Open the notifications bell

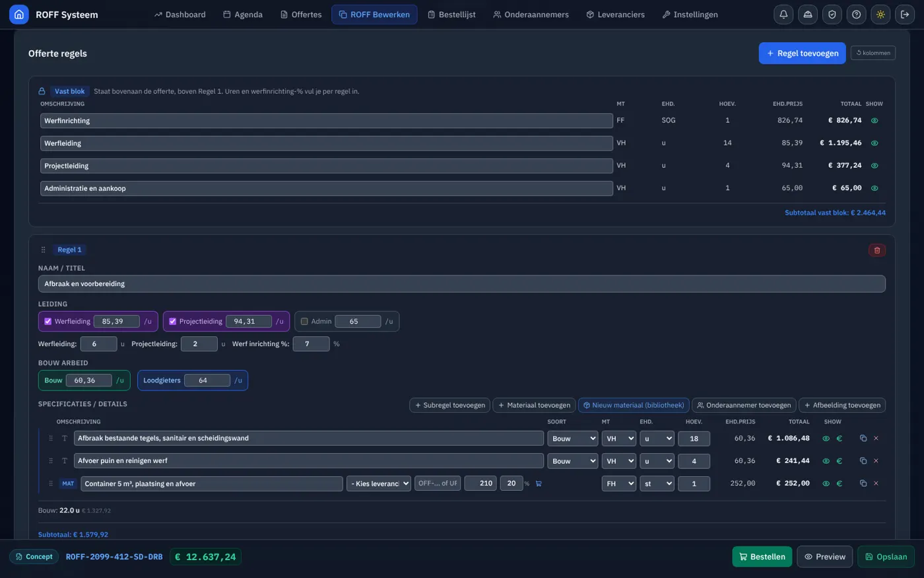(783, 15)
